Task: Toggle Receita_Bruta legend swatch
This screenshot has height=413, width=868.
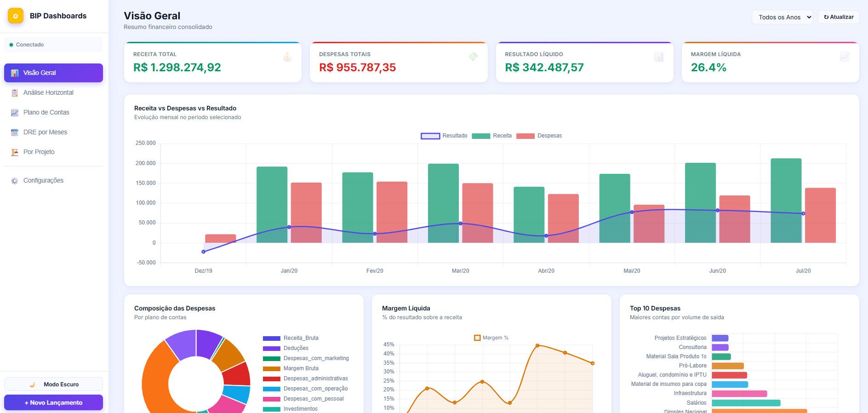Action: point(272,338)
